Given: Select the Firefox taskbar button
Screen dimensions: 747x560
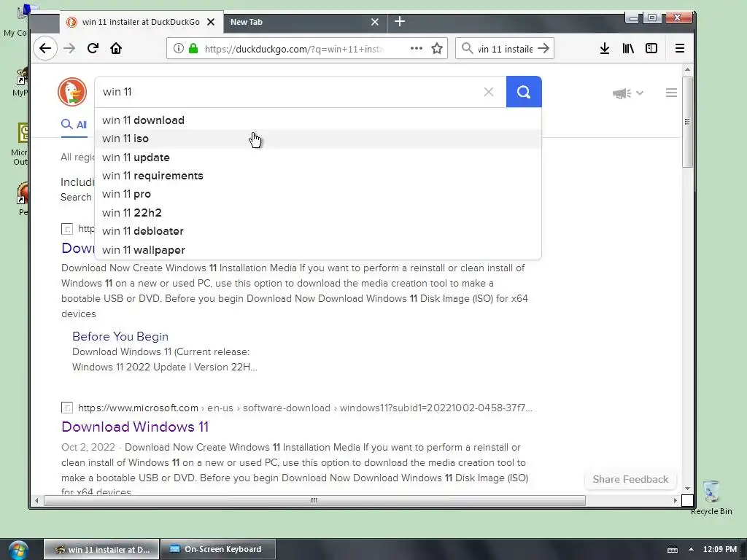Looking at the screenshot, I should [101, 550].
